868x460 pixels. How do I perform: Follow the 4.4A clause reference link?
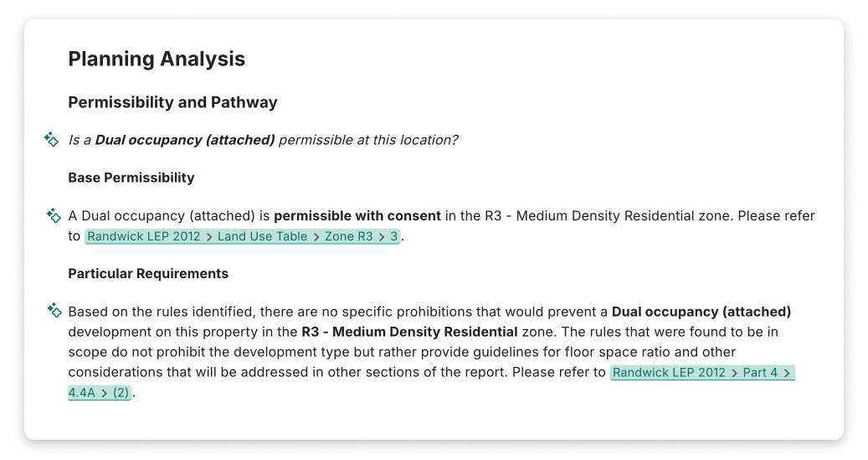click(x=81, y=392)
